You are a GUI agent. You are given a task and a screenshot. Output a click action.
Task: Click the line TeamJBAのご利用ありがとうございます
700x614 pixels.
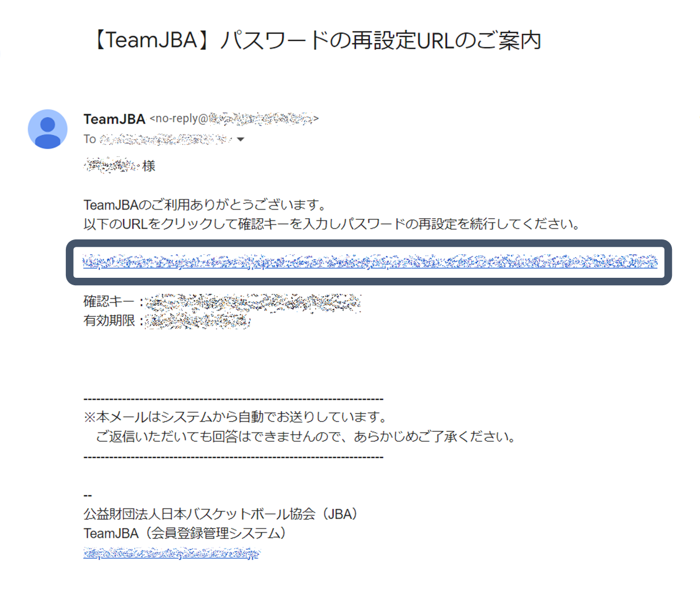[x=205, y=204]
